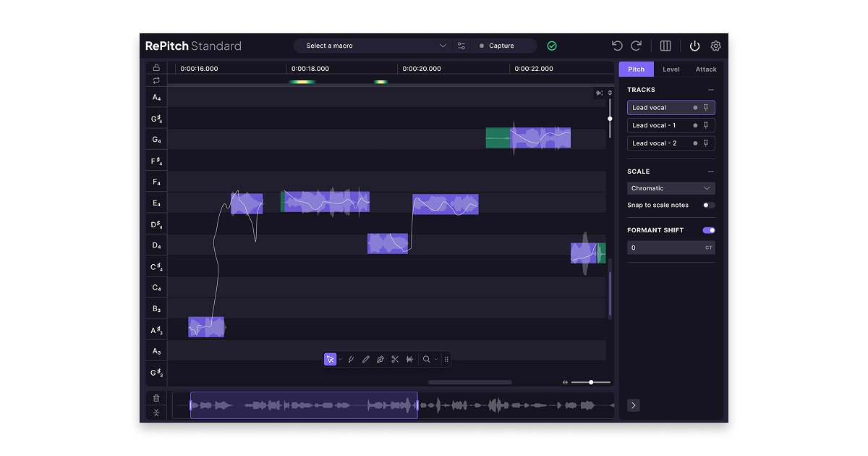This screenshot has width=868, height=456.
Task: Collapse the Tracks section
Action: click(711, 90)
